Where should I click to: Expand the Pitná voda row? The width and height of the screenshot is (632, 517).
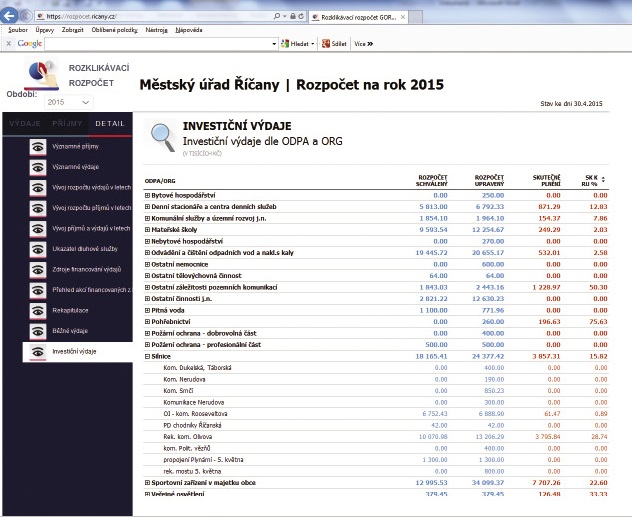[x=147, y=310]
